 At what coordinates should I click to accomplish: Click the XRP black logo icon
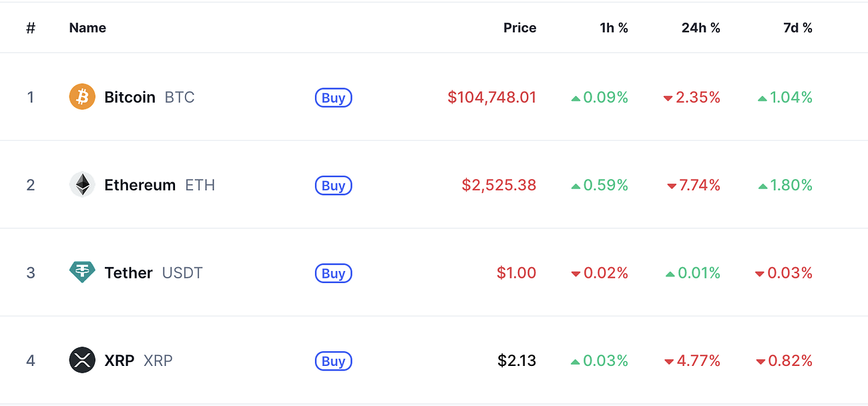82,361
